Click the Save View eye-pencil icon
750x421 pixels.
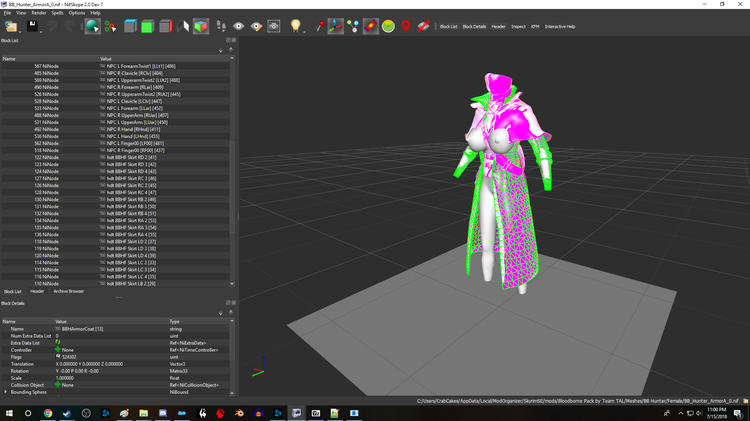[256, 26]
